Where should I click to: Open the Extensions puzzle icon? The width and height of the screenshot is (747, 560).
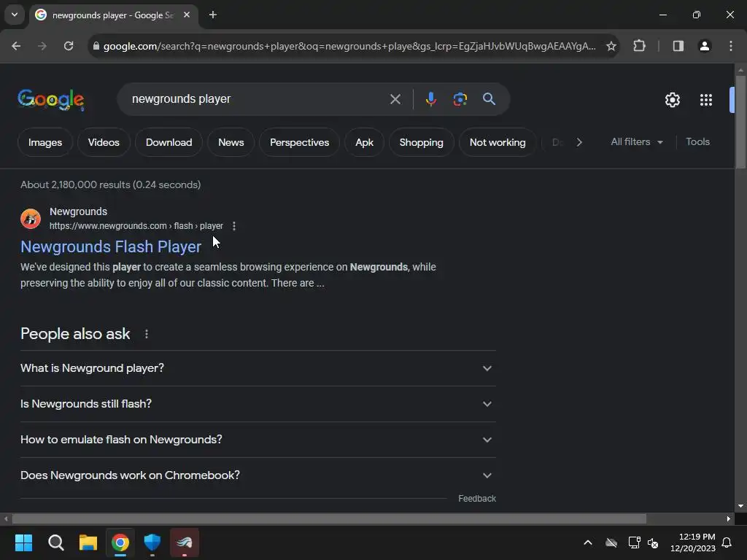click(x=639, y=46)
